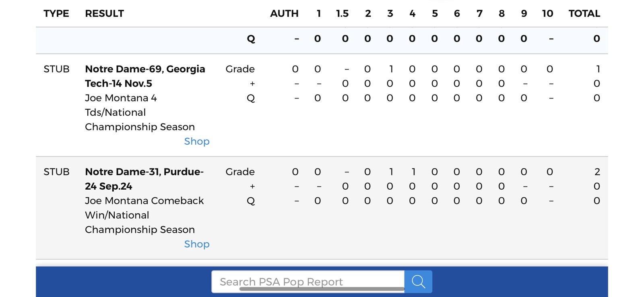Click the grade 4 column header
Screen dimensions: 644x297
coord(412,14)
